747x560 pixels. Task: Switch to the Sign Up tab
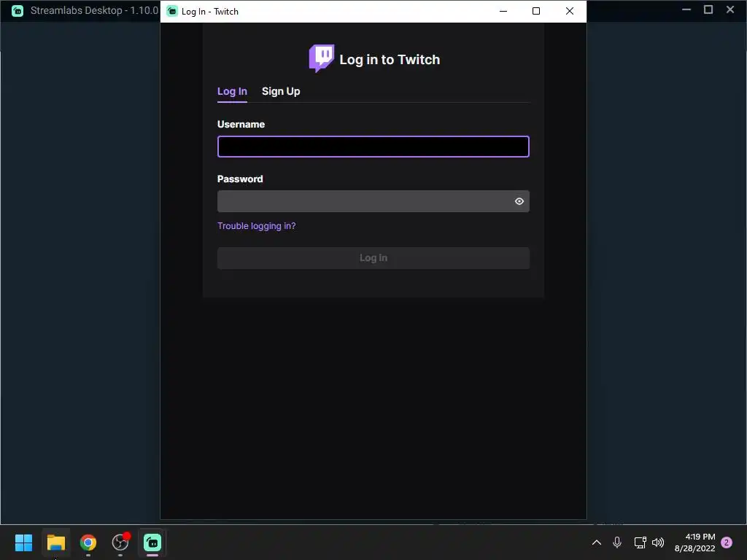[x=281, y=91]
